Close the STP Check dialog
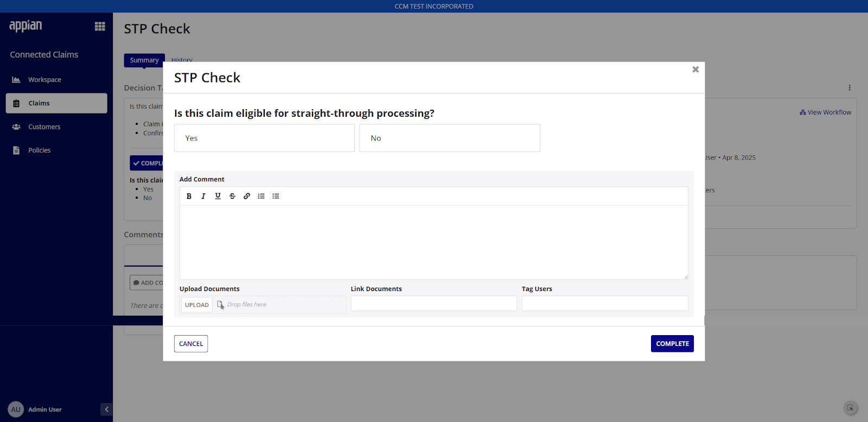The width and height of the screenshot is (868, 422). point(695,70)
